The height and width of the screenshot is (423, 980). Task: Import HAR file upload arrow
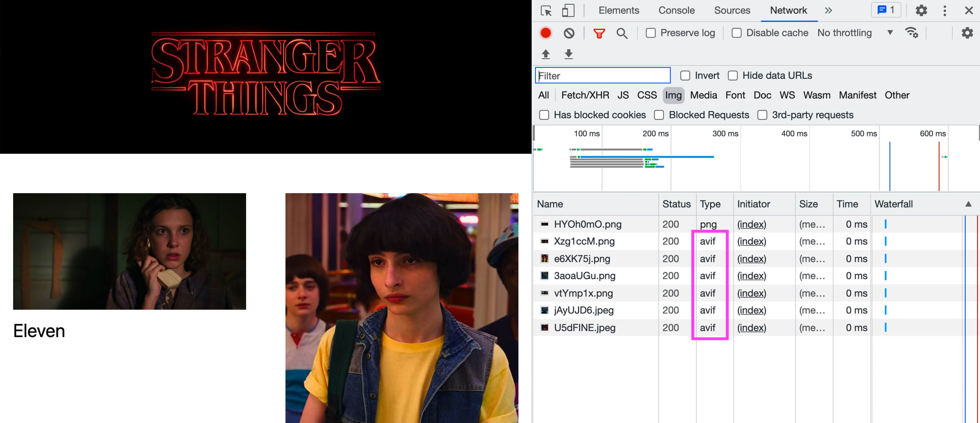point(546,54)
